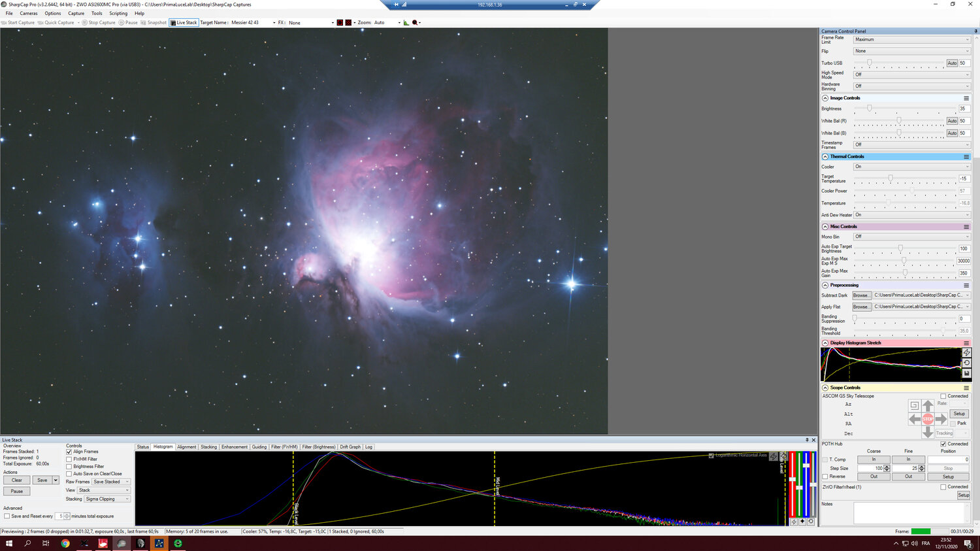The image size is (980, 551).
Task: Collapse the Thermal Controls section
Action: point(825,157)
